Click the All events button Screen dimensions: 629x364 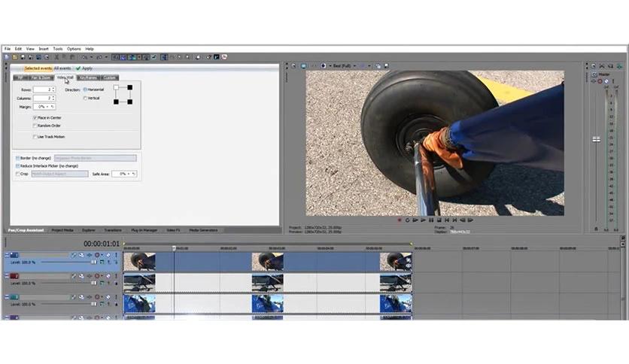click(x=62, y=68)
